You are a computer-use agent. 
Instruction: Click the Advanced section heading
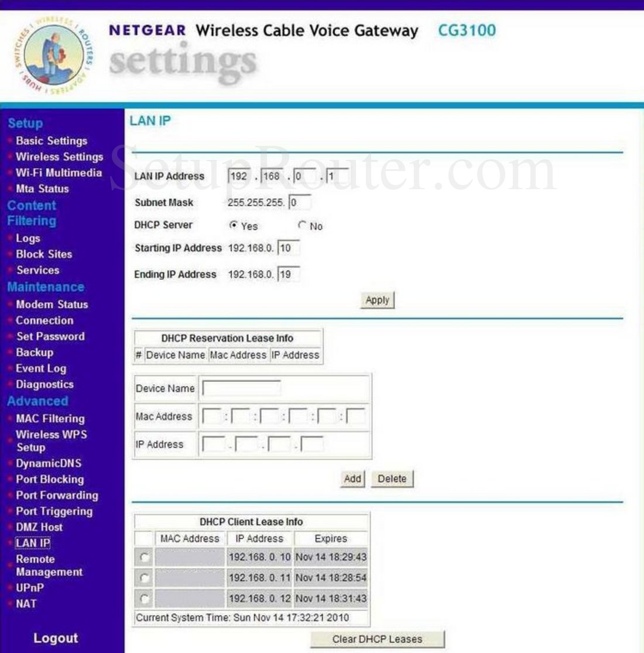coord(38,401)
